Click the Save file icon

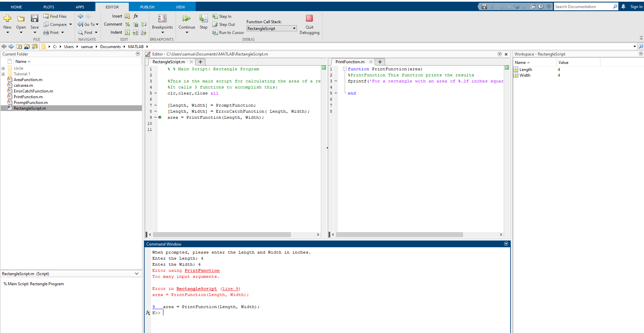tap(35, 18)
